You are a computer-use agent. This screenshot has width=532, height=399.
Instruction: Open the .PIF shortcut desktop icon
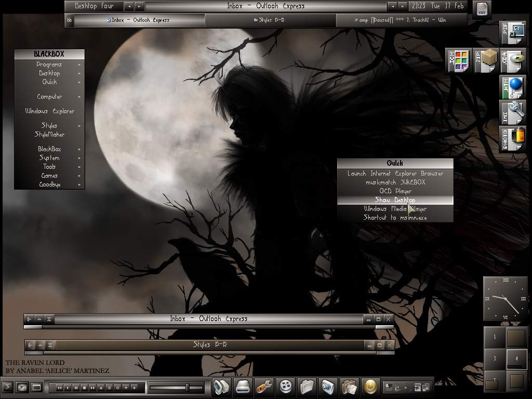(x=513, y=33)
